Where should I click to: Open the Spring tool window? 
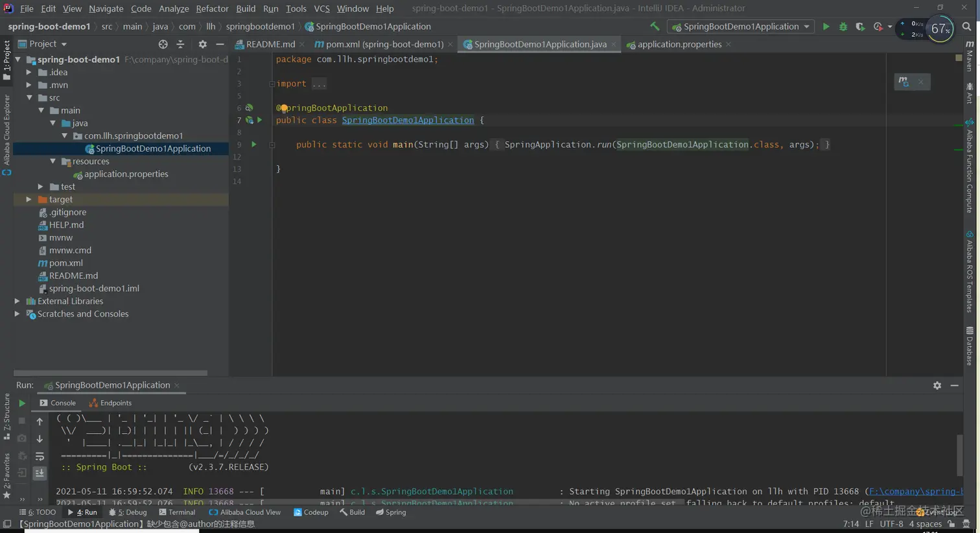pyautogui.click(x=390, y=512)
